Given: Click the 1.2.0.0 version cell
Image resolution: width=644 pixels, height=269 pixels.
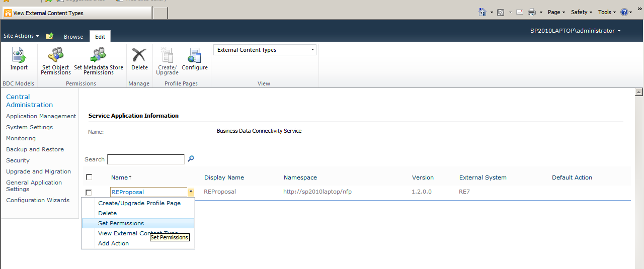Looking at the screenshot, I should [x=422, y=192].
